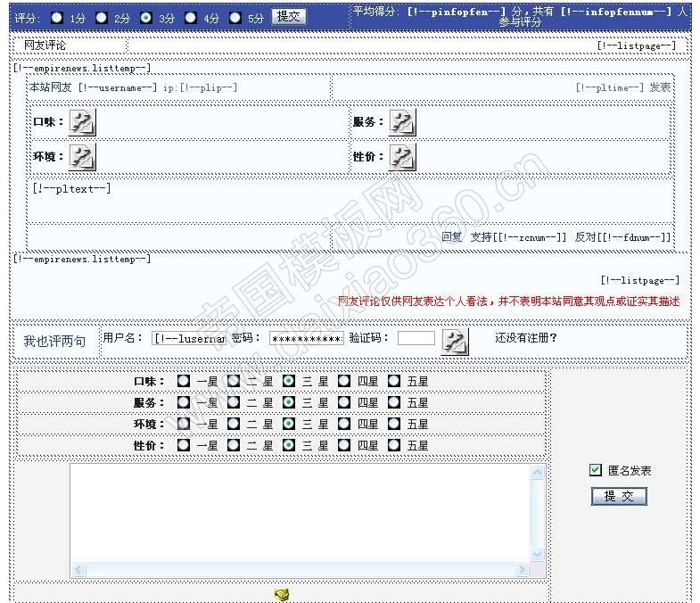The image size is (700, 603).
Task: Select the 3分 rating radio button
Action: point(145,18)
